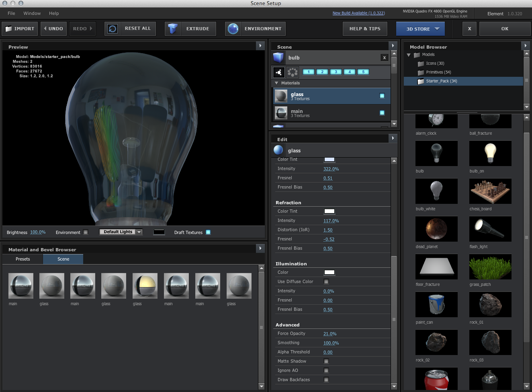This screenshot has height=392, width=532.
Task: Toggle visibility checkbox for main material
Action: (x=382, y=113)
